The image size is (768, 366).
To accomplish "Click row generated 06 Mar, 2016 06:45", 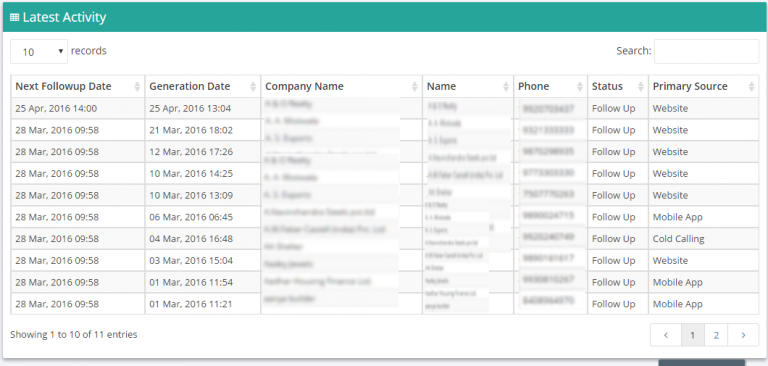I will coord(384,217).
